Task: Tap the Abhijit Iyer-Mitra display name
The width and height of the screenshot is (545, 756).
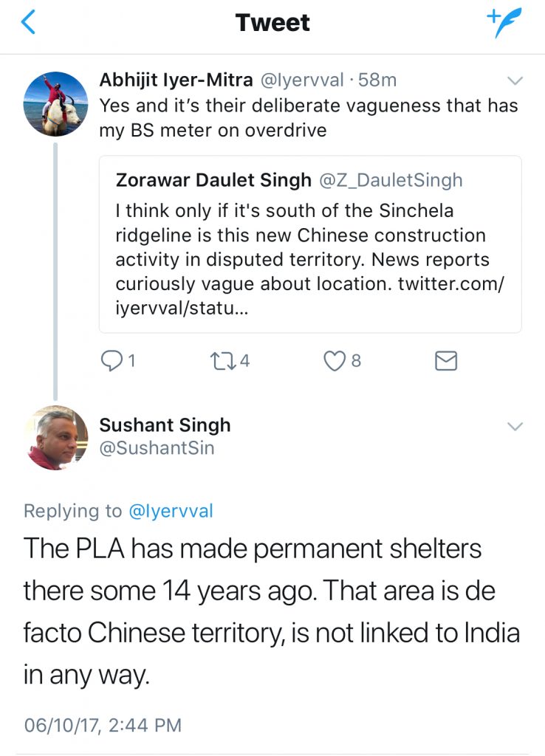Action: 176,81
